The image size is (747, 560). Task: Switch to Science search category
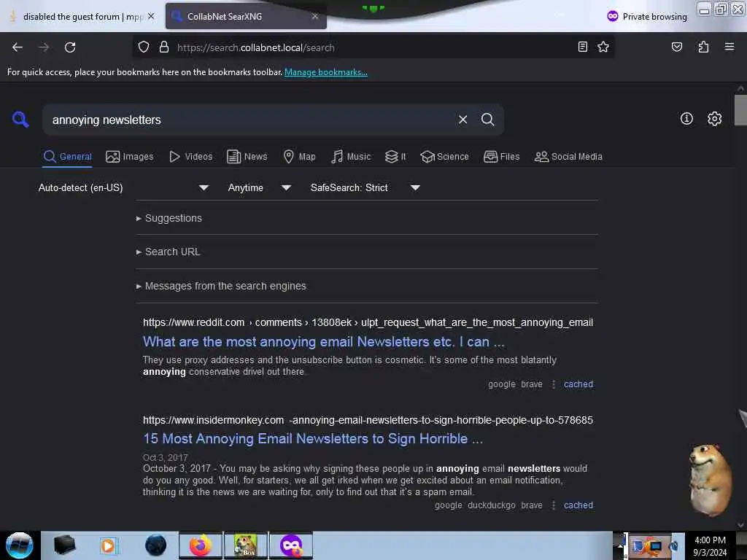pyautogui.click(x=444, y=157)
